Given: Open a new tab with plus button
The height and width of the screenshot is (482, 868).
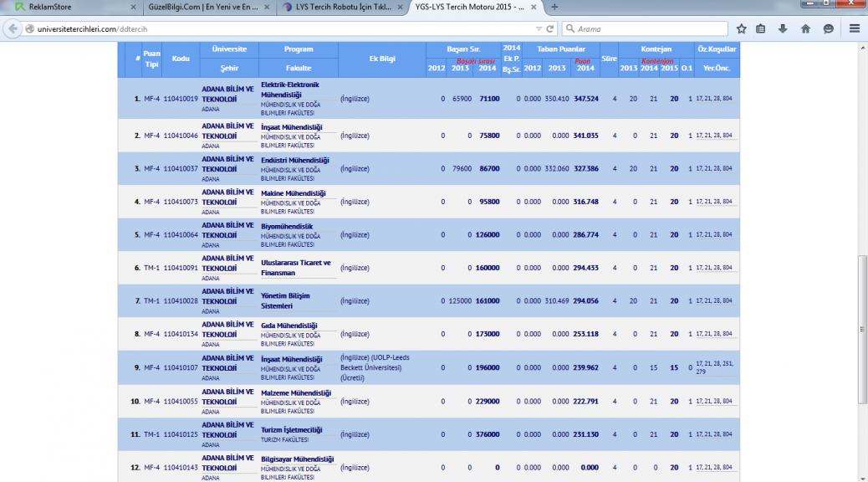Looking at the screenshot, I should click(554, 7).
